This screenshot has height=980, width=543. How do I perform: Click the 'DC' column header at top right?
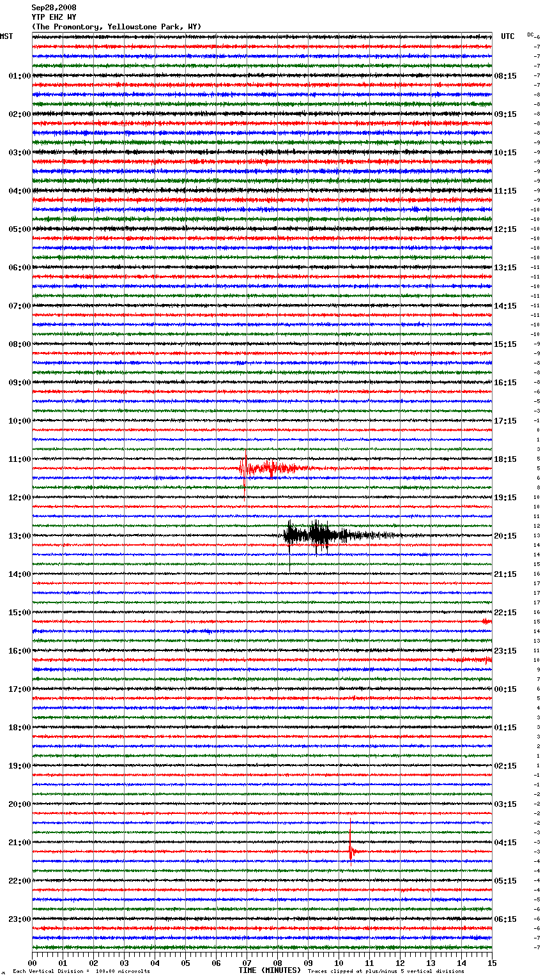click(x=530, y=34)
